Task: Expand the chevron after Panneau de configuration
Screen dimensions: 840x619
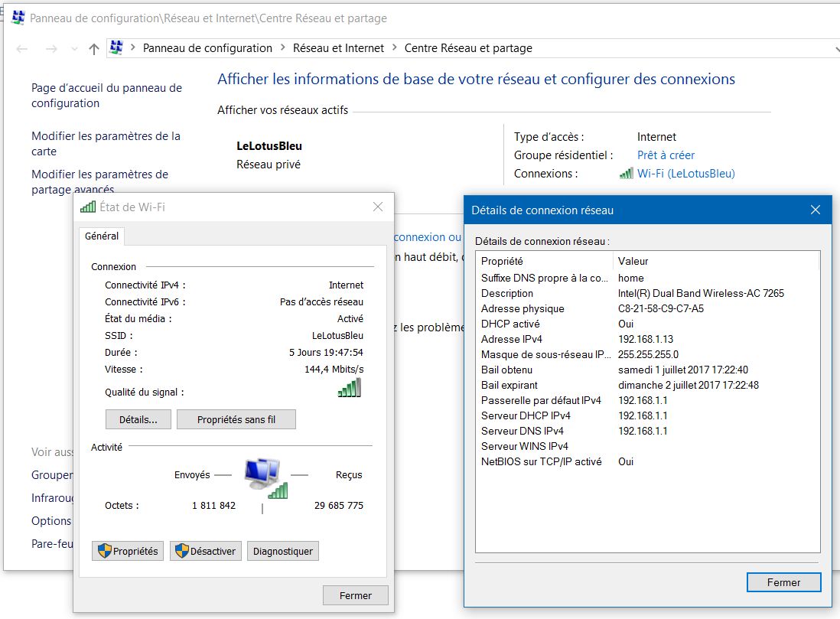Action: point(283,48)
